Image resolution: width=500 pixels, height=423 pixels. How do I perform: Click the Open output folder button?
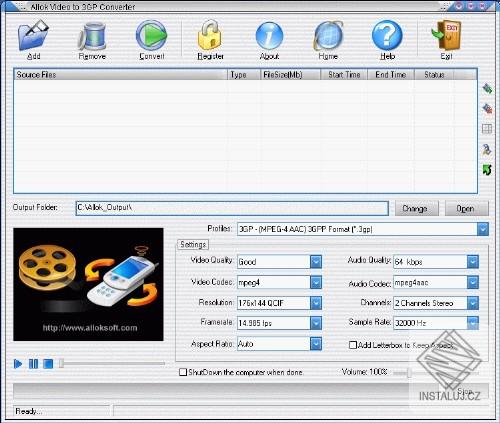point(467,208)
